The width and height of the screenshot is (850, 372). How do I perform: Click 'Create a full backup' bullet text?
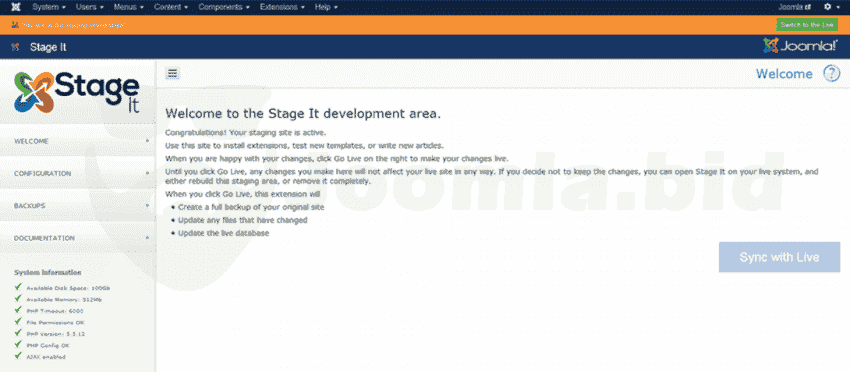[x=251, y=207]
